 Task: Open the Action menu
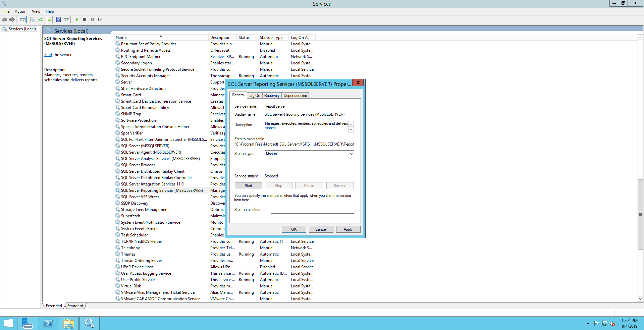[20, 11]
